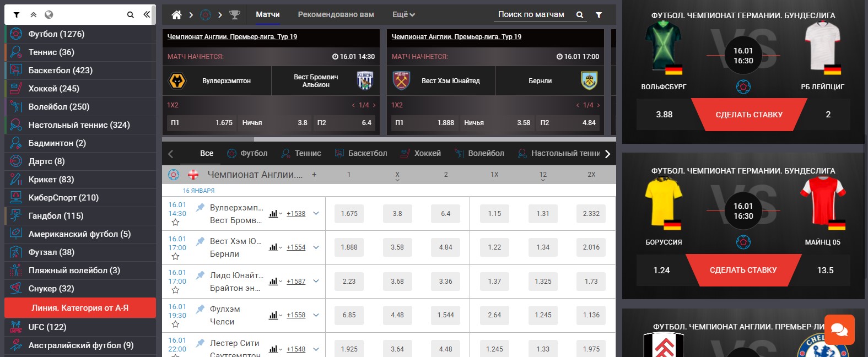Viewport: 868px width, 357px height.
Task: Select the Теннис sport filter tab
Action: (x=301, y=153)
